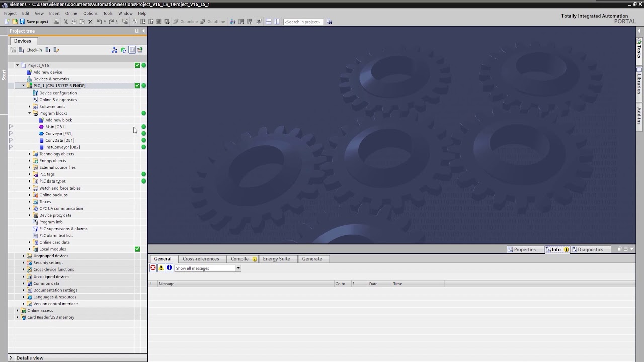Select ConvData [DB1] block
This screenshot has width=644, height=362.
(59, 140)
